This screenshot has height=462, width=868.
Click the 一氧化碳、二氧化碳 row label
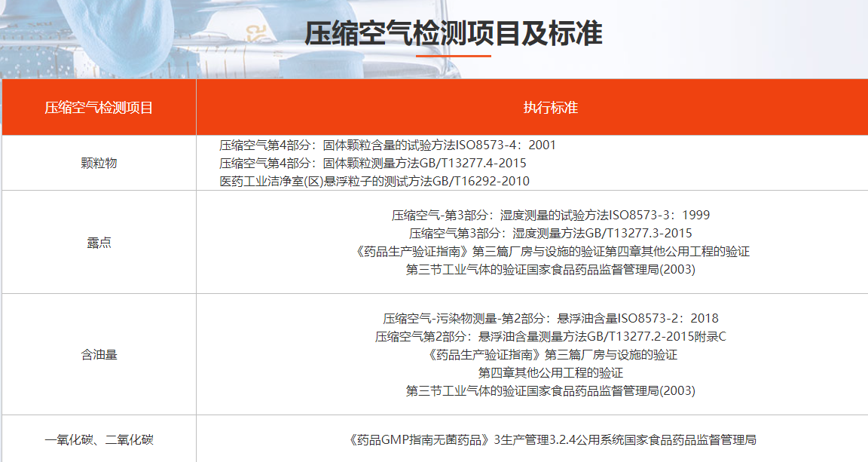(99, 439)
